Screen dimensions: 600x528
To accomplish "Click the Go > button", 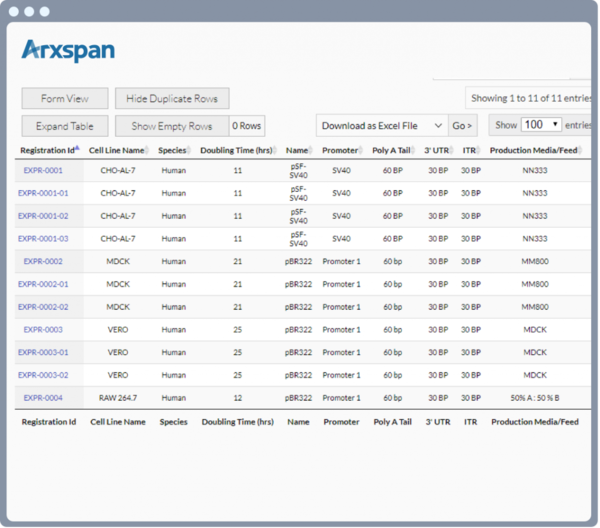I will [462, 125].
